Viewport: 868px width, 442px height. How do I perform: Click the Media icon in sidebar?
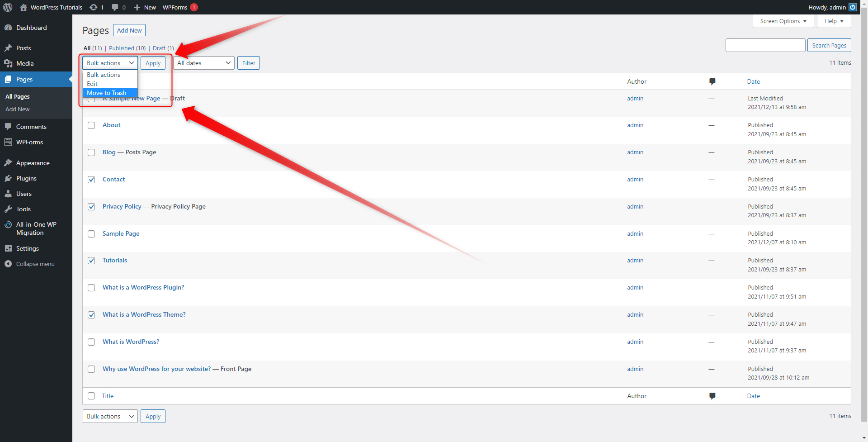[x=8, y=63]
